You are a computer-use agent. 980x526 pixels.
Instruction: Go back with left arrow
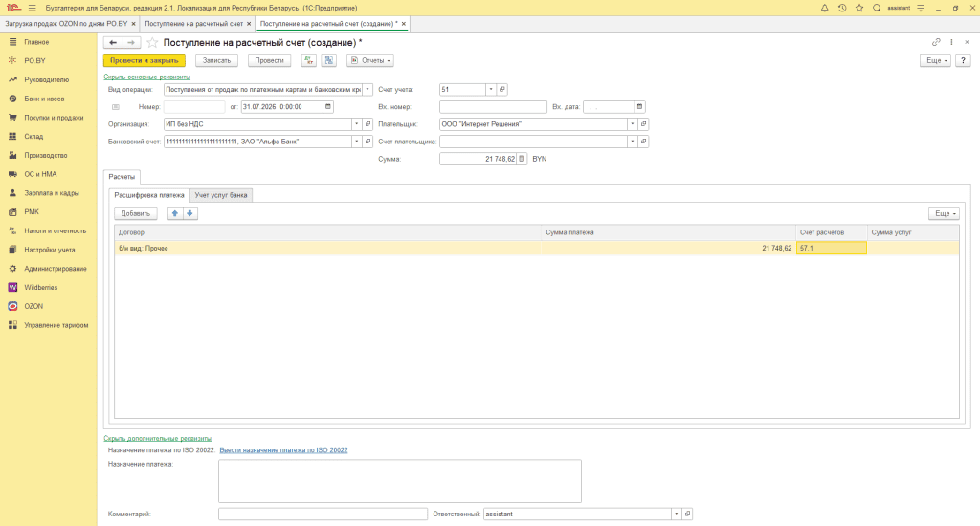[113, 42]
